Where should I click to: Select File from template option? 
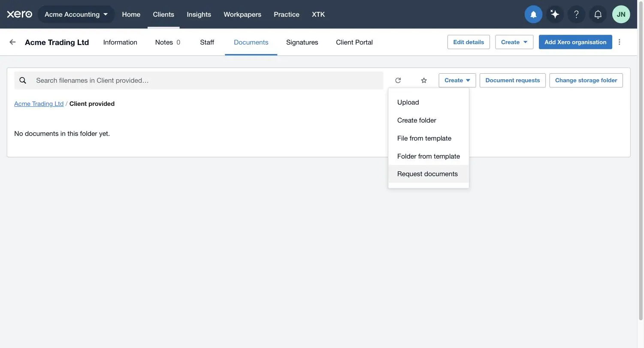(x=429, y=138)
